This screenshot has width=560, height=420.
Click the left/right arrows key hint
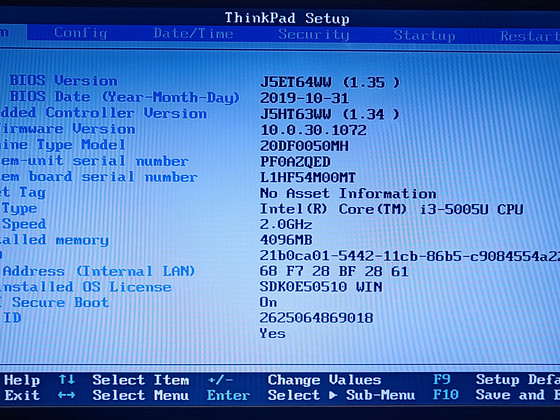(66, 395)
